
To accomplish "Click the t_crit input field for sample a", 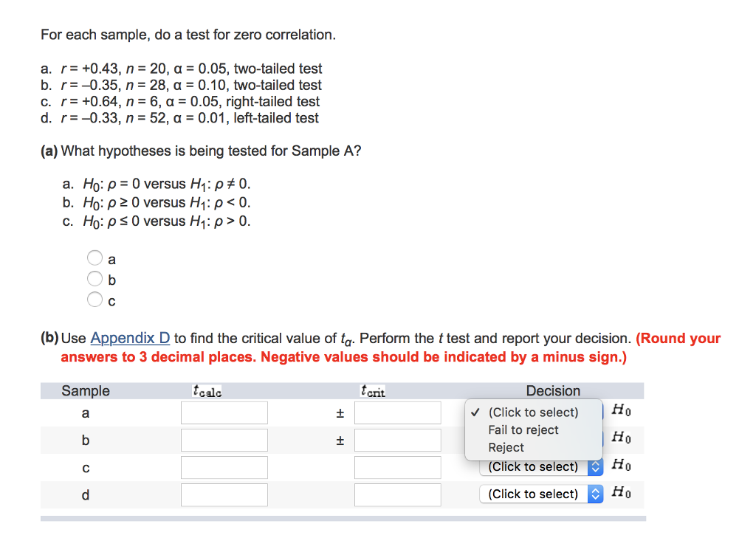I will [398, 412].
